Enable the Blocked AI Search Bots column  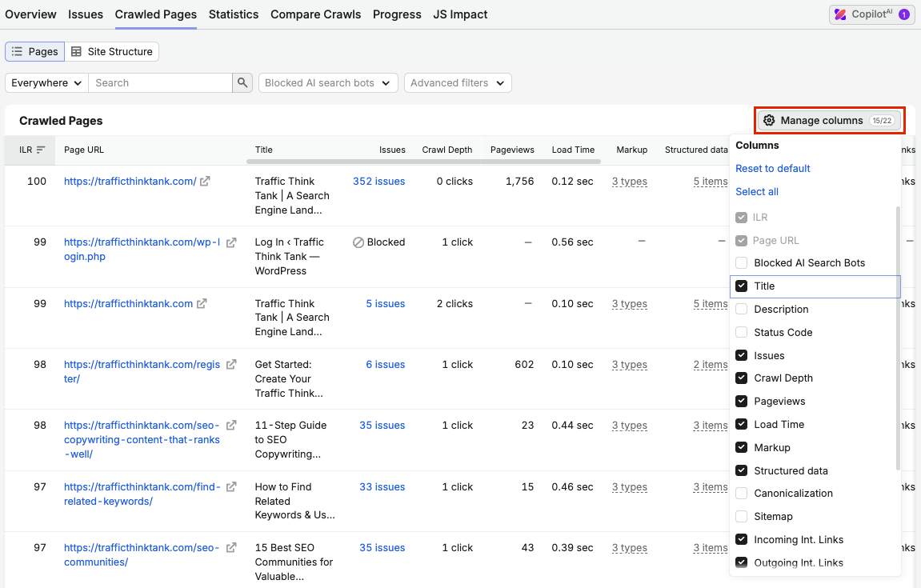pyautogui.click(x=741, y=262)
